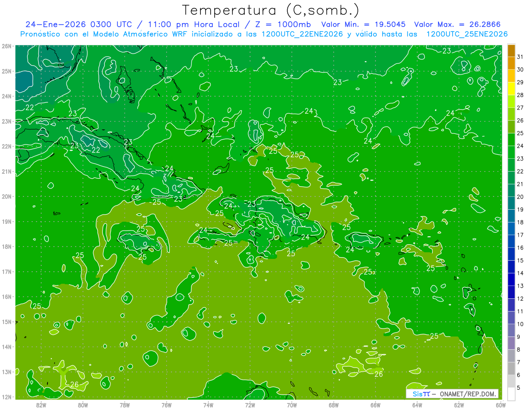Click the color scale label 18
532x411 pixels.
[x=520, y=222]
